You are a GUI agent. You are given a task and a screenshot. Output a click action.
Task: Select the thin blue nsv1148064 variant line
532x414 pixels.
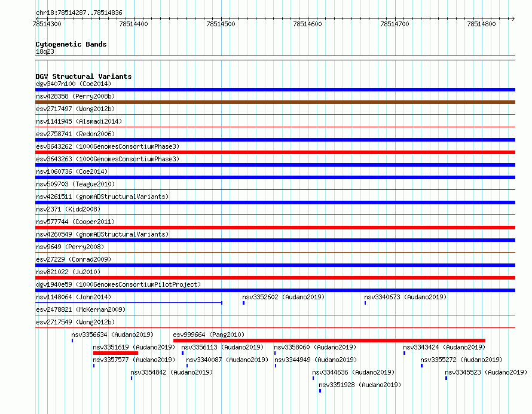tap(129, 302)
